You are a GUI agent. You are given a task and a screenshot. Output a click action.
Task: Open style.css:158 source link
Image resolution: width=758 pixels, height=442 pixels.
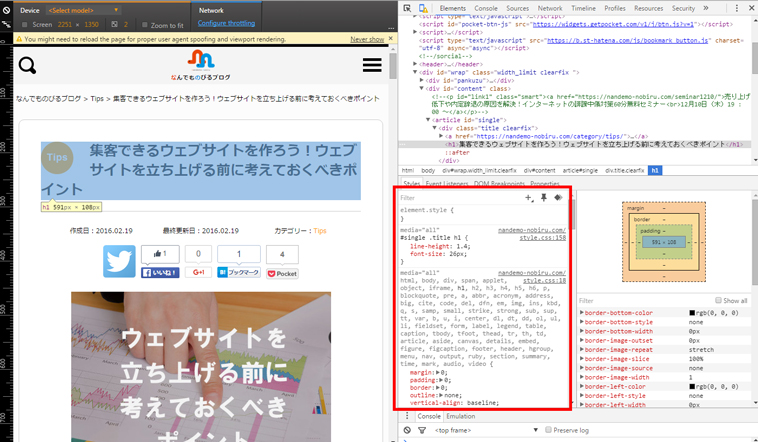point(542,238)
